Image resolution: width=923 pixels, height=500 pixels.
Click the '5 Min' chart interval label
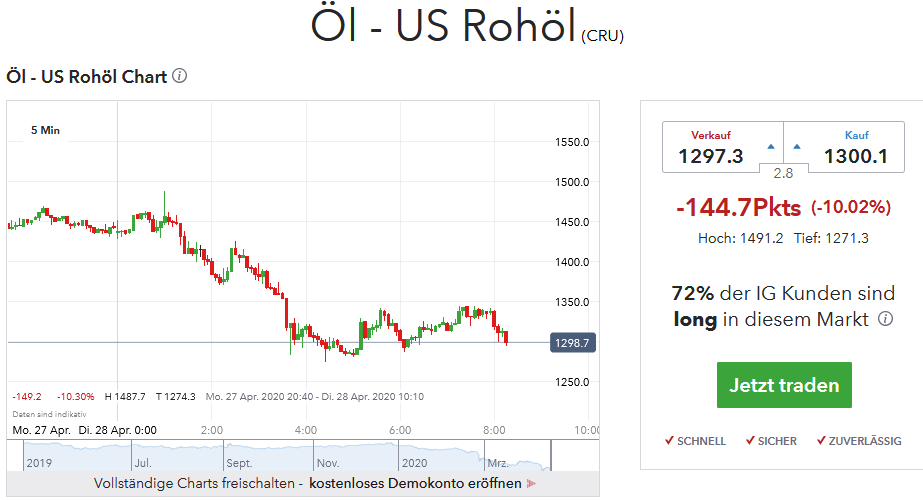coord(45,130)
